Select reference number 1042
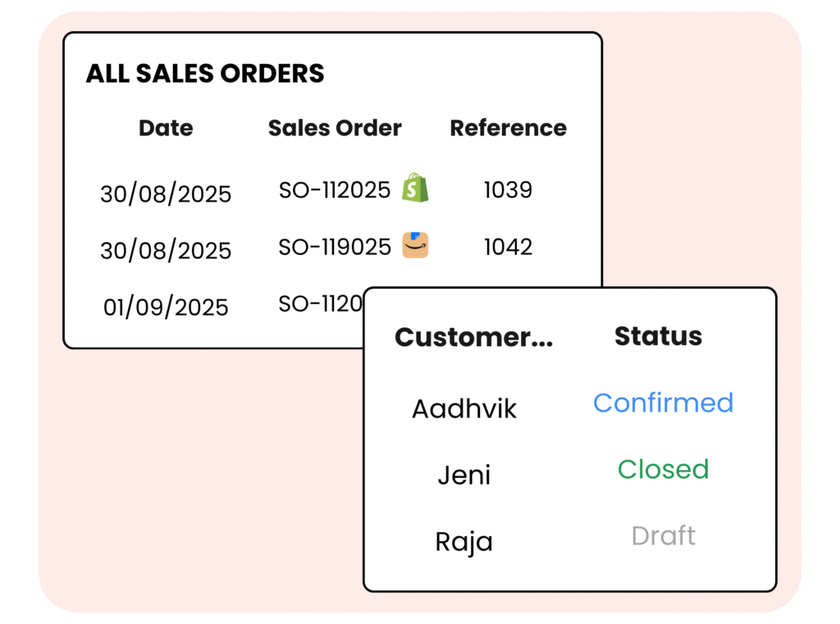This screenshot has width=840, height=624. 508,247
